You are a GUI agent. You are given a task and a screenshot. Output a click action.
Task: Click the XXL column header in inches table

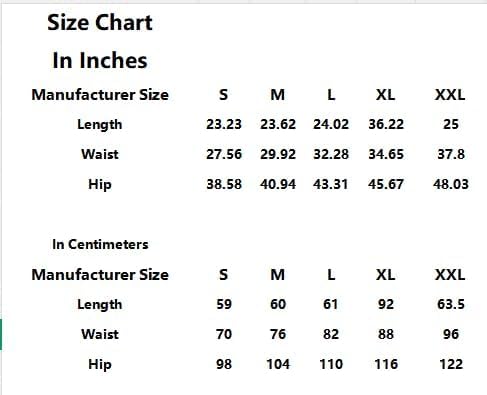pos(450,95)
